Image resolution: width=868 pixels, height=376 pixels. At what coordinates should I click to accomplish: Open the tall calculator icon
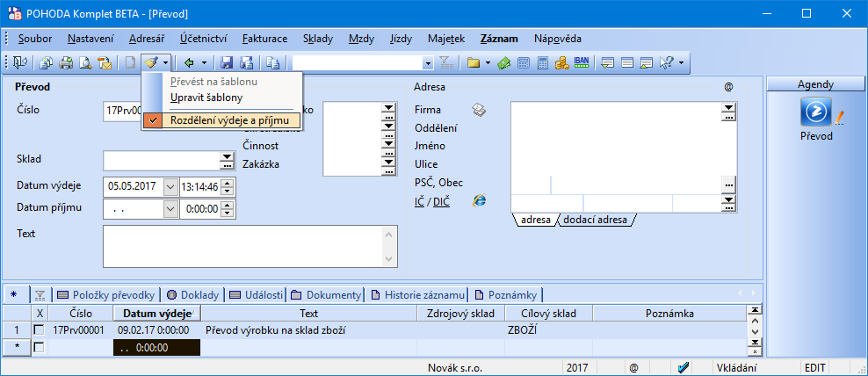point(543,63)
